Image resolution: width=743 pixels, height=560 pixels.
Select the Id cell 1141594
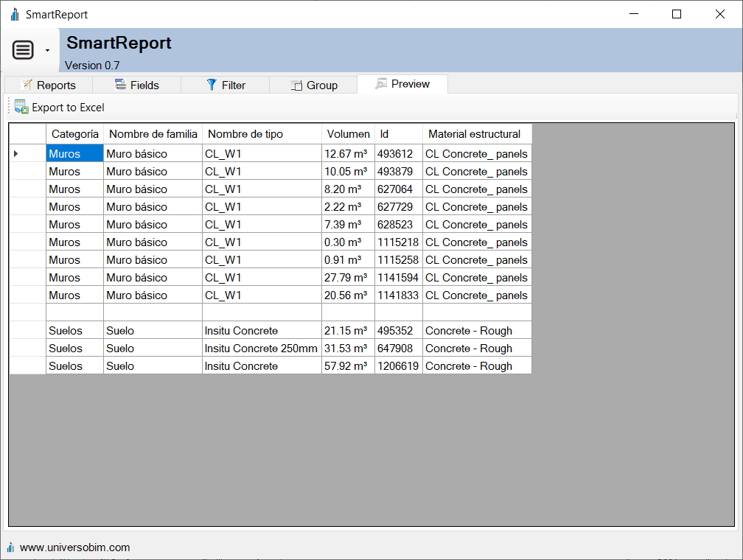coord(399,277)
